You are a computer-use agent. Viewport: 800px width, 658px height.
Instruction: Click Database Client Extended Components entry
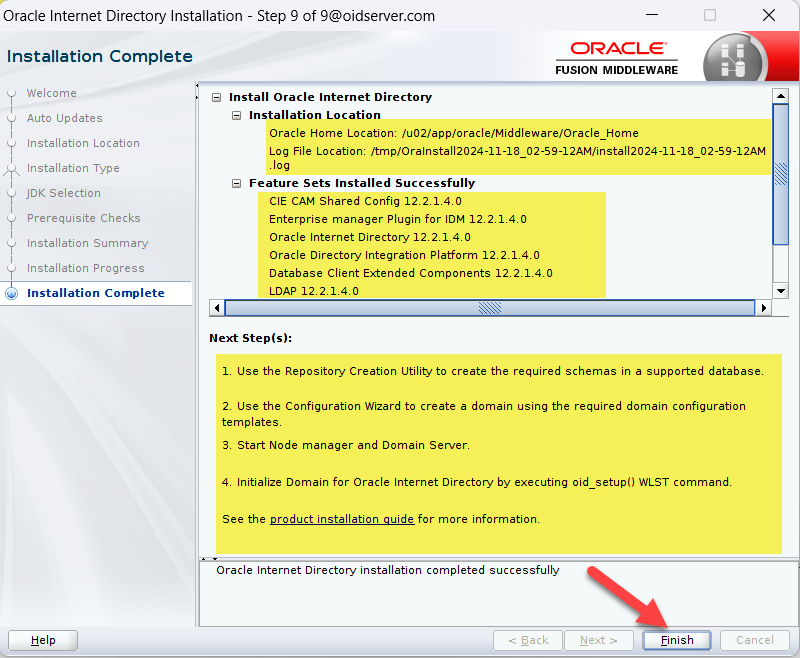411,273
